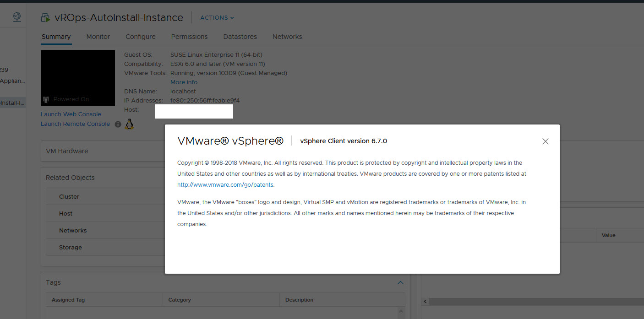The height and width of the screenshot is (319, 644).
Task: Click the info icon next to Launch Remote Console
Action: (118, 124)
